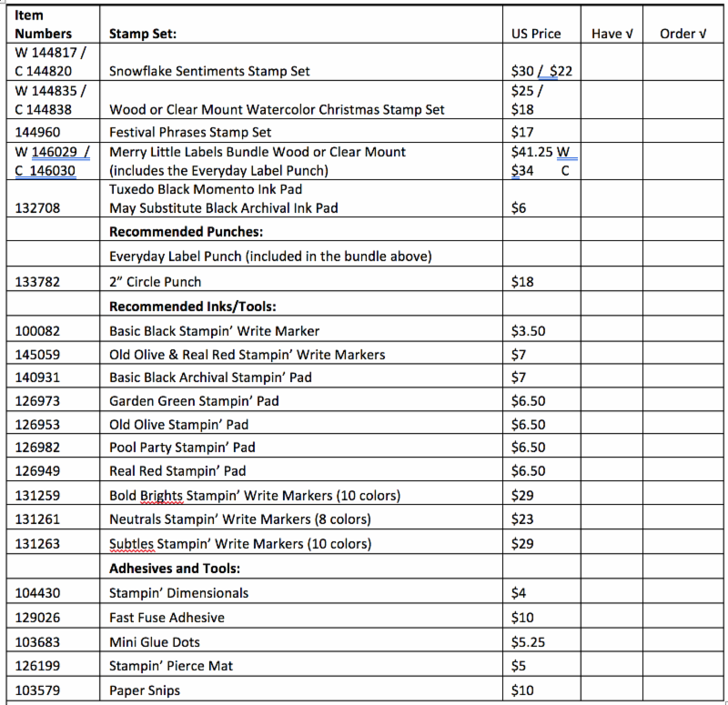This screenshot has width=728, height=705.
Task: Select the 'Order √' column header
Action: click(x=682, y=34)
